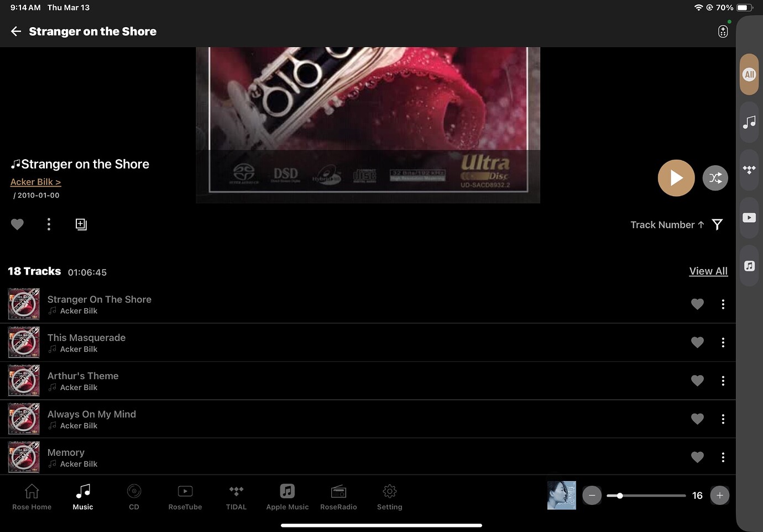Click View All tracks link

pyautogui.click(x=708, y=271)
